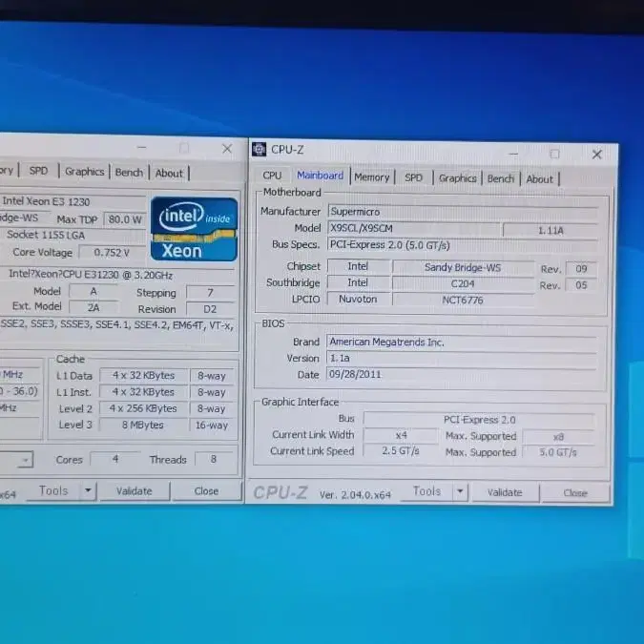Click Level 2 cache 4 x 256 KBytes
The width and height of the screenshot is (644, 644).
coord(143,408)
